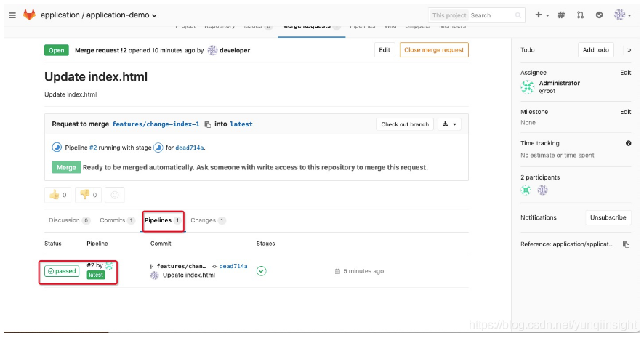The width and height of the screenshot is (644, 338).
Task: Open the features/change-index-1 branch link
Action: point(156,124)
